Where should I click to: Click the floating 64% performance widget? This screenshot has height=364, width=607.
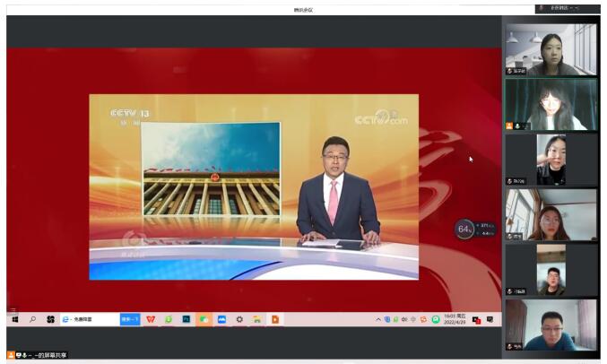(x=475, y=230)
